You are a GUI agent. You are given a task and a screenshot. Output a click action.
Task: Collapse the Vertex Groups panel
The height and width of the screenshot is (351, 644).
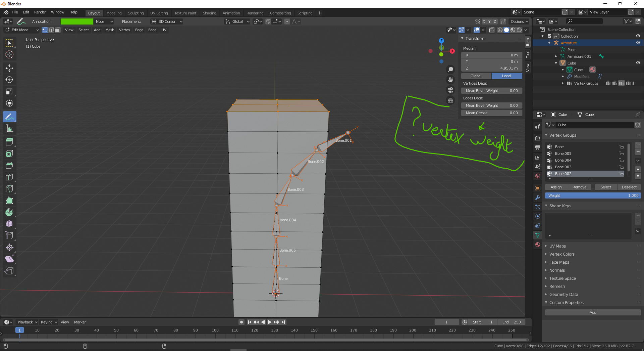562,135
